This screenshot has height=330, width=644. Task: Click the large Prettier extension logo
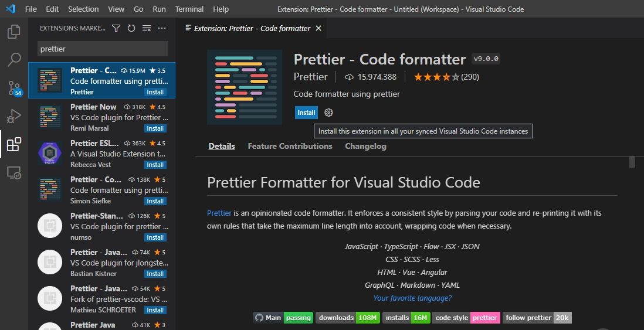245,87
